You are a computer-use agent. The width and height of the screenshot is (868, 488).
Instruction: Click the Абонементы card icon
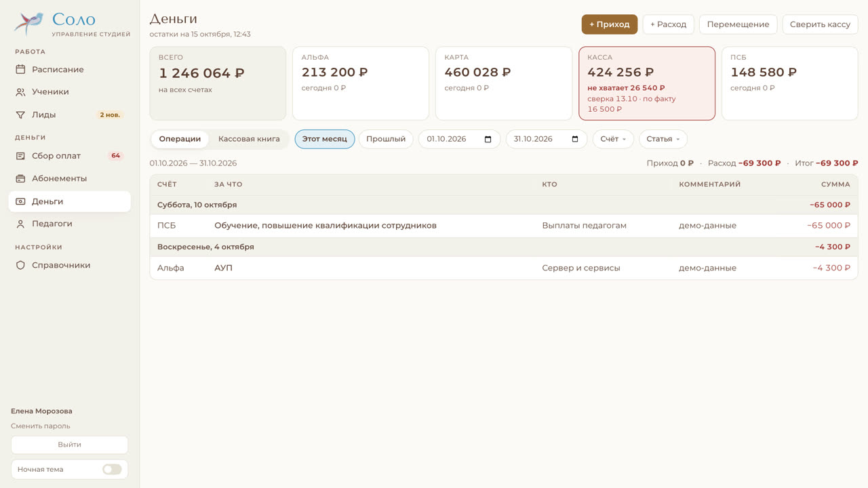coord(20,178)
